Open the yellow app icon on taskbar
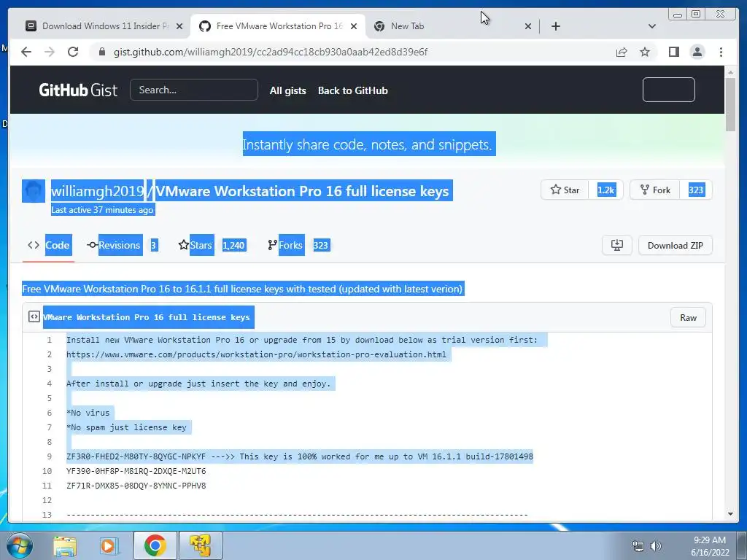The width and height of the screenshot is (747, 560). [x=200, y=545]
